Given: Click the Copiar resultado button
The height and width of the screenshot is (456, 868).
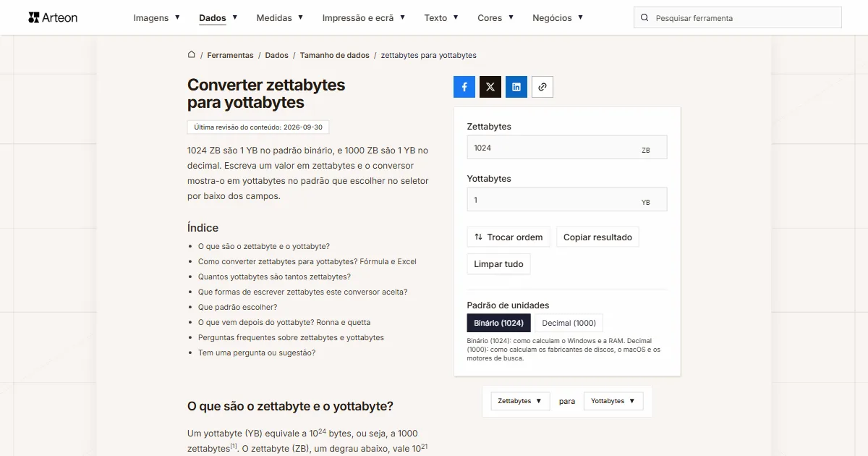Looking at the screenshot, I should coord(597,237).
